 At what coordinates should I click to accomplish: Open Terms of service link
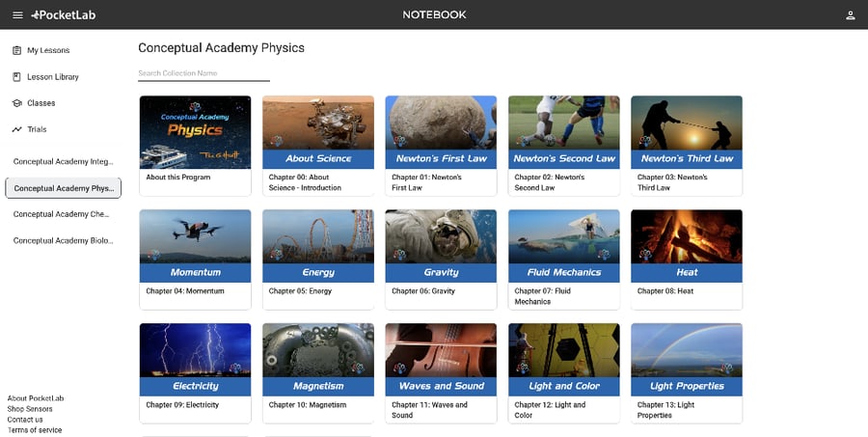point(35,430)
